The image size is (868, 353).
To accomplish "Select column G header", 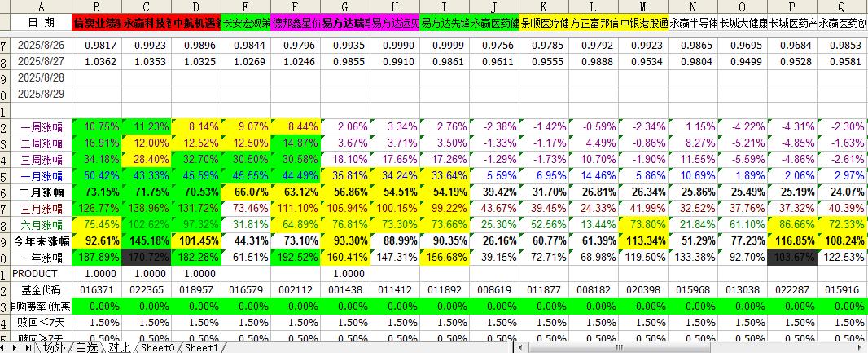I will click(x=345, y=7).
